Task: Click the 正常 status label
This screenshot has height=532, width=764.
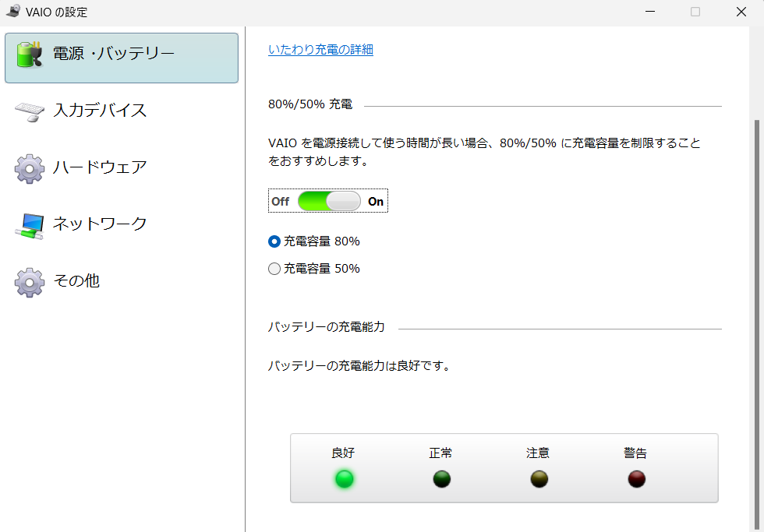Action: click(x=440, y=453)
